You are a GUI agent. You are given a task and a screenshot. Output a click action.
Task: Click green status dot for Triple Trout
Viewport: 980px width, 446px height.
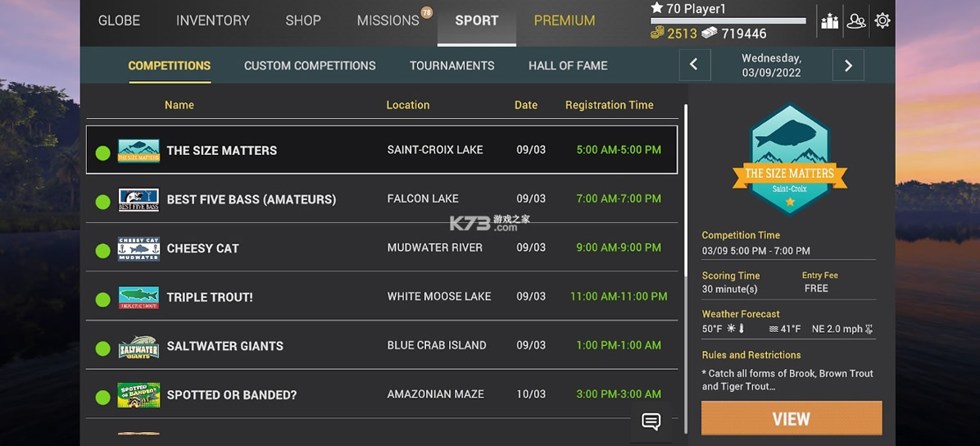(x=103, y=300)
